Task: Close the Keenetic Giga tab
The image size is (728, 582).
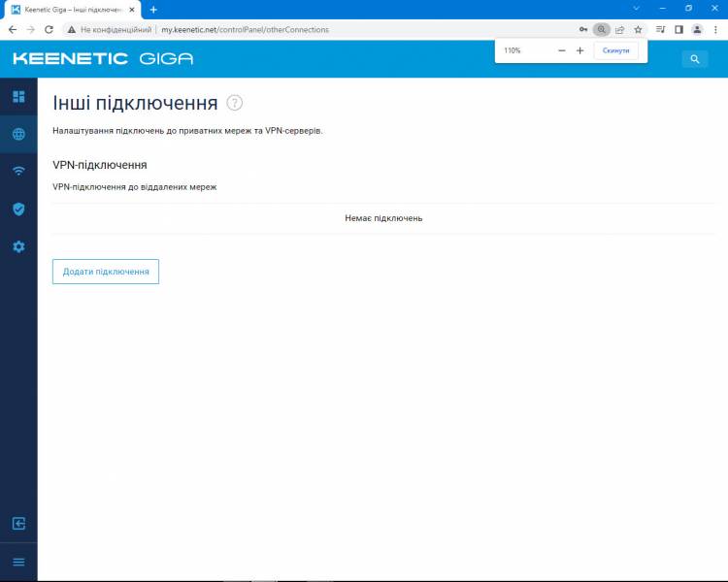Action: 132,10
